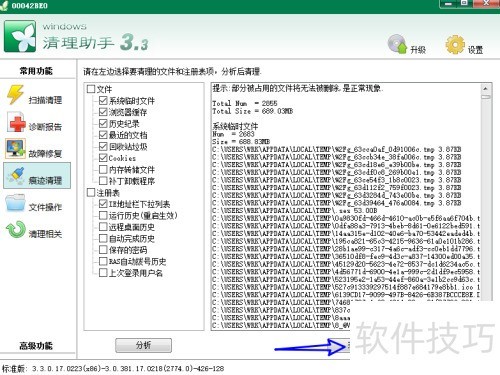Minimize the window via title bar
500x375 pixels.
(449, 4)
